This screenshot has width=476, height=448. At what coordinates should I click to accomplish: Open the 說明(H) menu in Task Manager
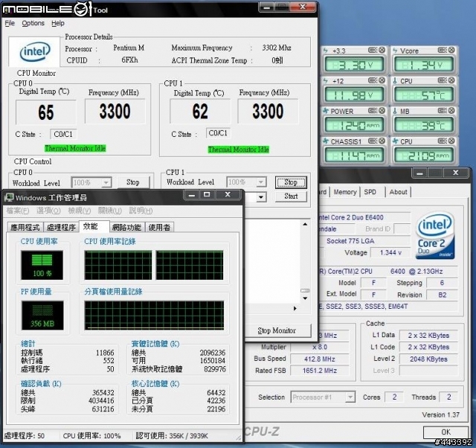(141, 211)
